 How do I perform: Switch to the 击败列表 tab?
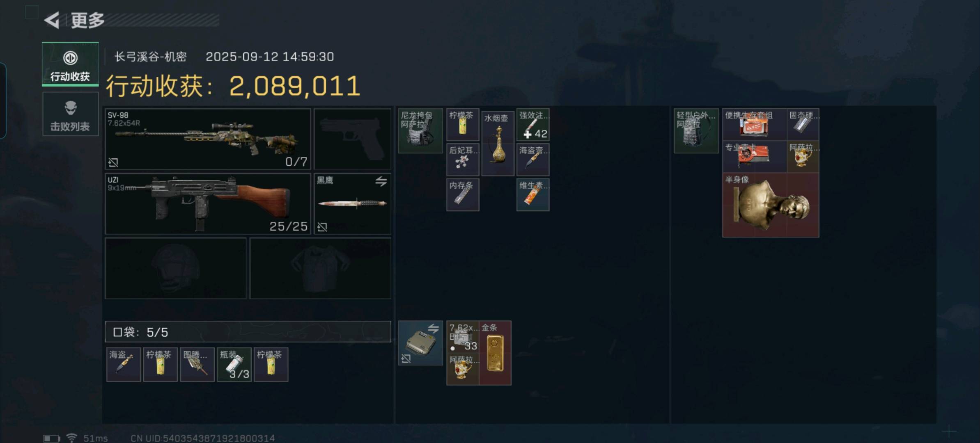(70, 114)
